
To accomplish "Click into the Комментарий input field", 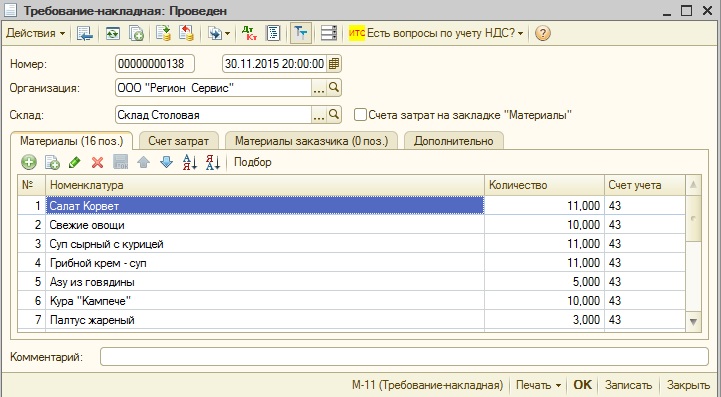I will click(404, 357).
